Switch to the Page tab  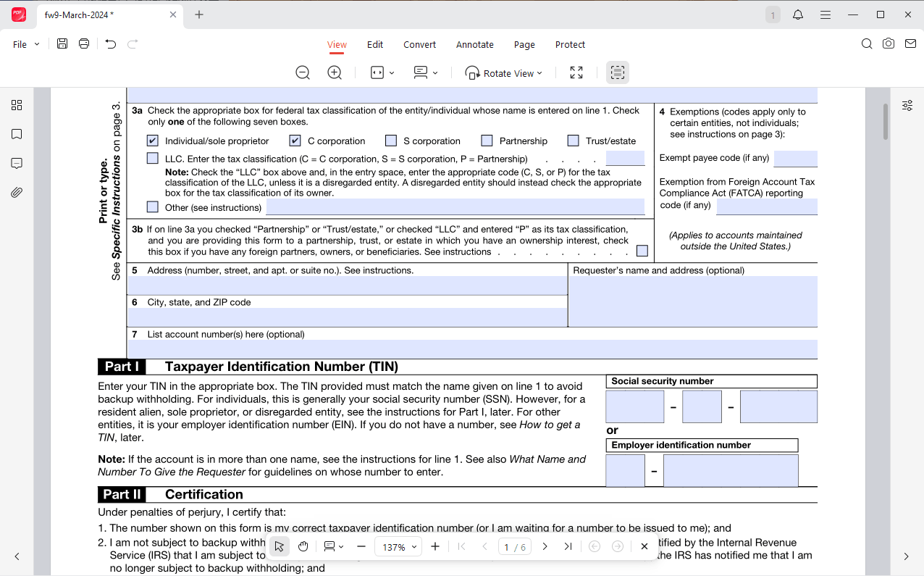pos(524,44)
